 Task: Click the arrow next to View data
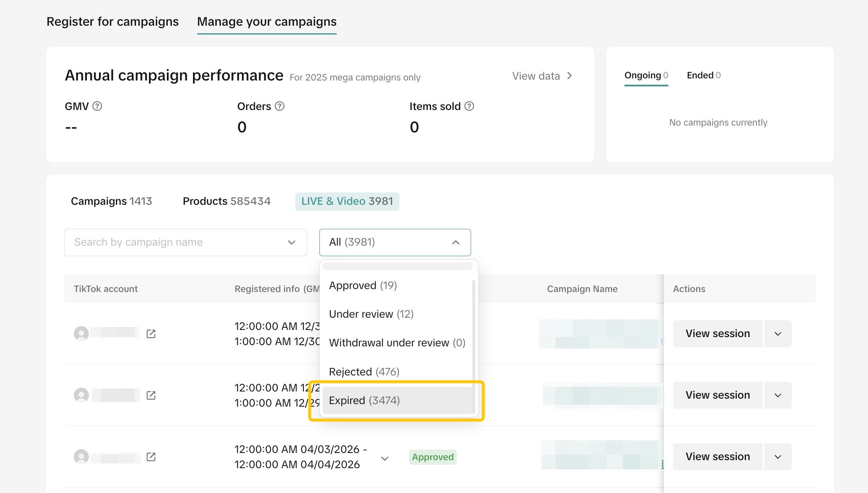pos(570,76)
